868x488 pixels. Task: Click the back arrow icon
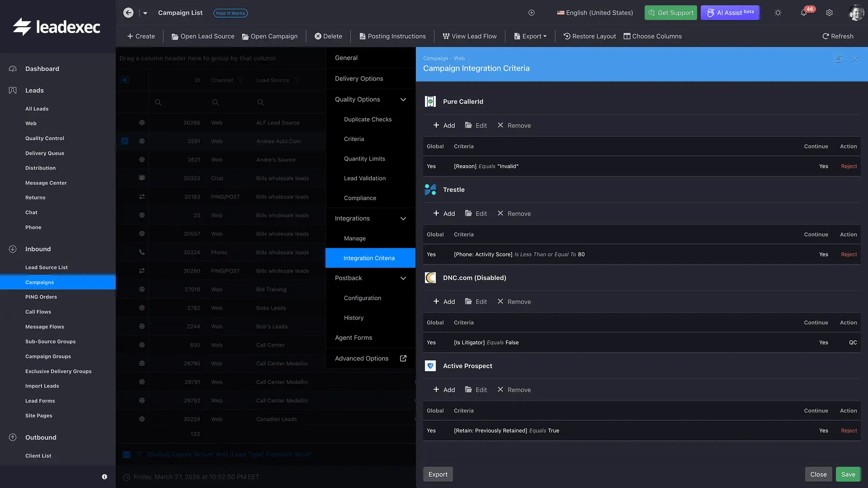(128, 13)
